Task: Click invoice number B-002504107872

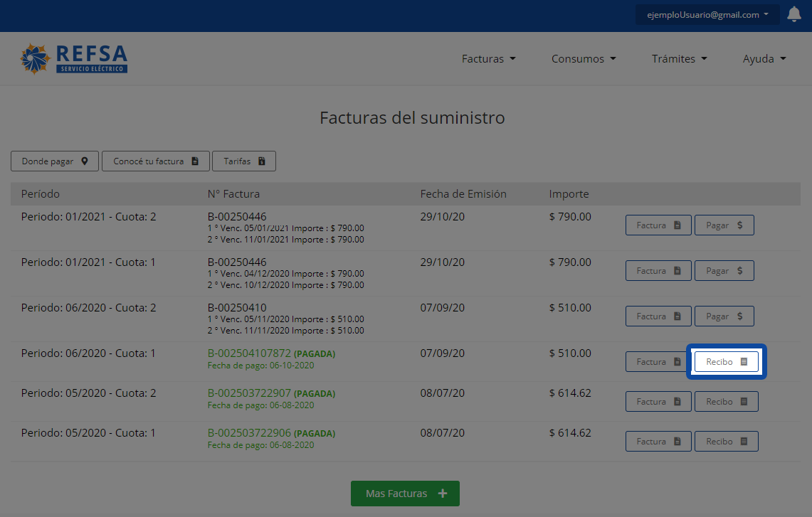Action: point(249,353)
